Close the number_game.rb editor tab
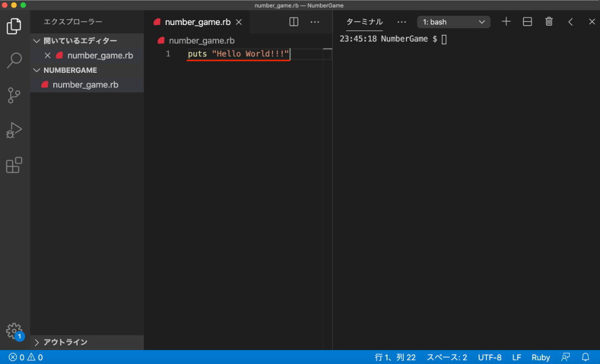The height and width of the screenshot is (364, 600). [x=239, y=22]
